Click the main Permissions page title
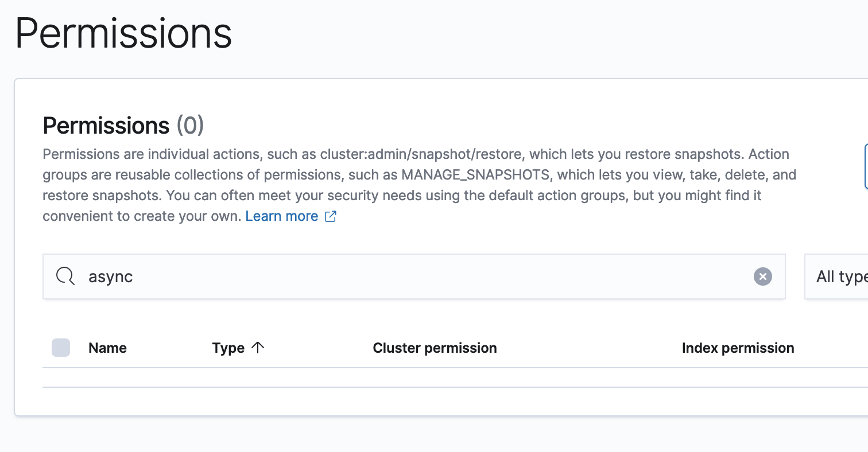 [123, 33]
